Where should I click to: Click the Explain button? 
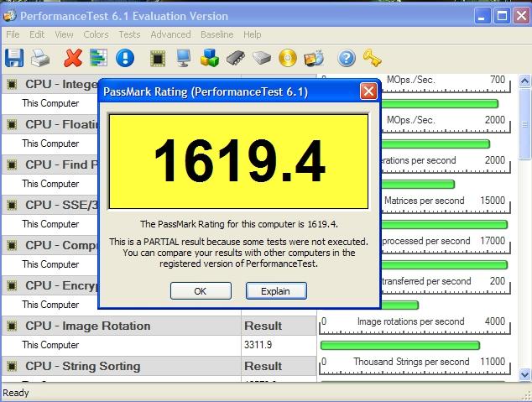coord(276,291)
